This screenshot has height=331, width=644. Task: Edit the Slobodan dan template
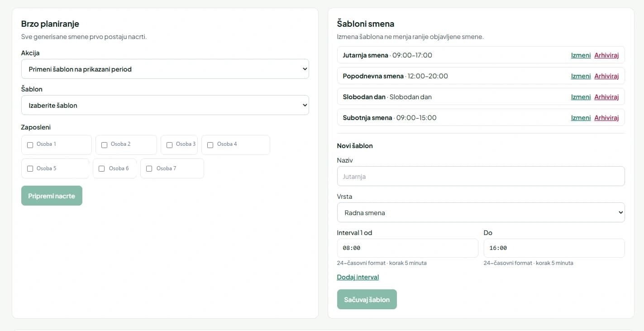581,97
